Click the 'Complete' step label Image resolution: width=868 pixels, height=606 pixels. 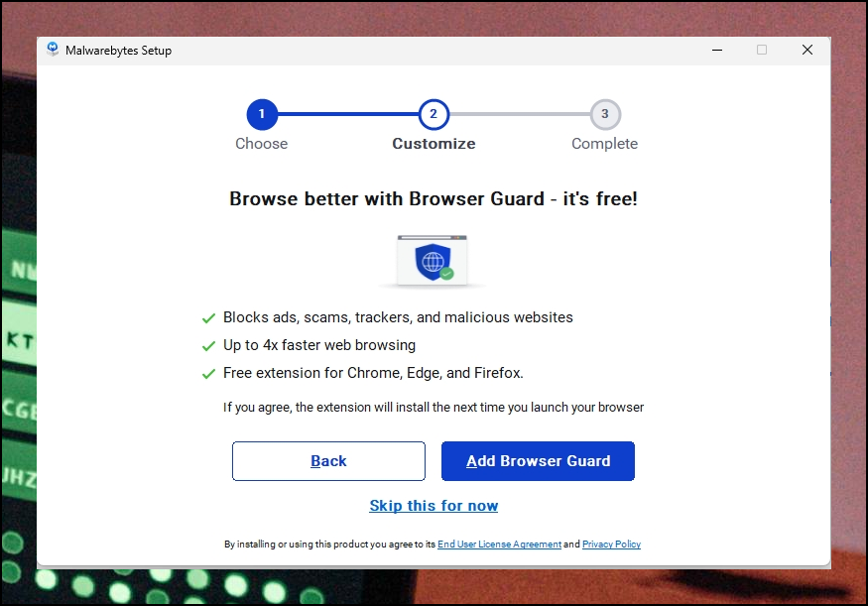coord(604,144)
